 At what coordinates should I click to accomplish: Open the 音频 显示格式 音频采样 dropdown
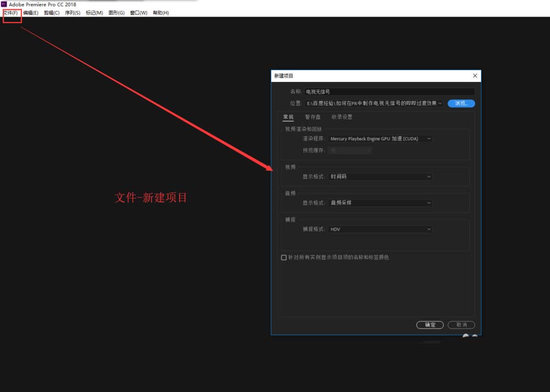click(x=381, y=203)
